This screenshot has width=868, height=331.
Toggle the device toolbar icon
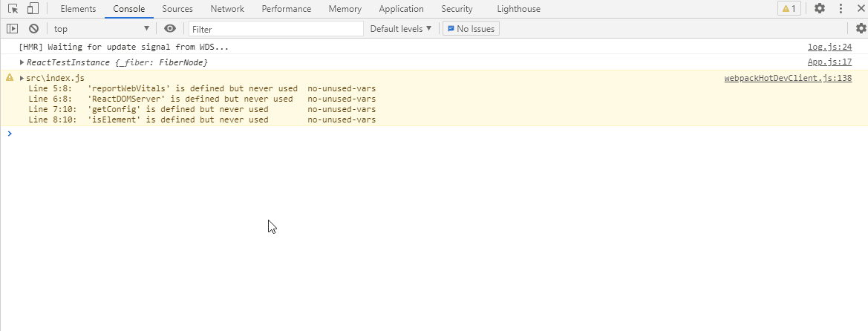tap(33, 9)
